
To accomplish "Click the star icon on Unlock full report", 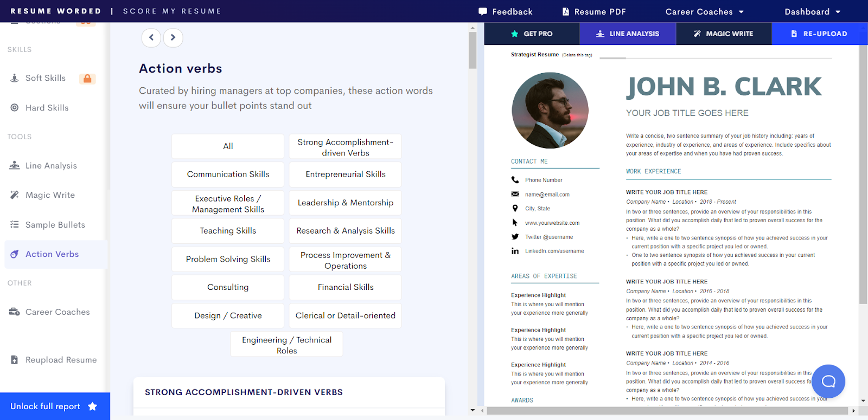I will tap(93, 406).
